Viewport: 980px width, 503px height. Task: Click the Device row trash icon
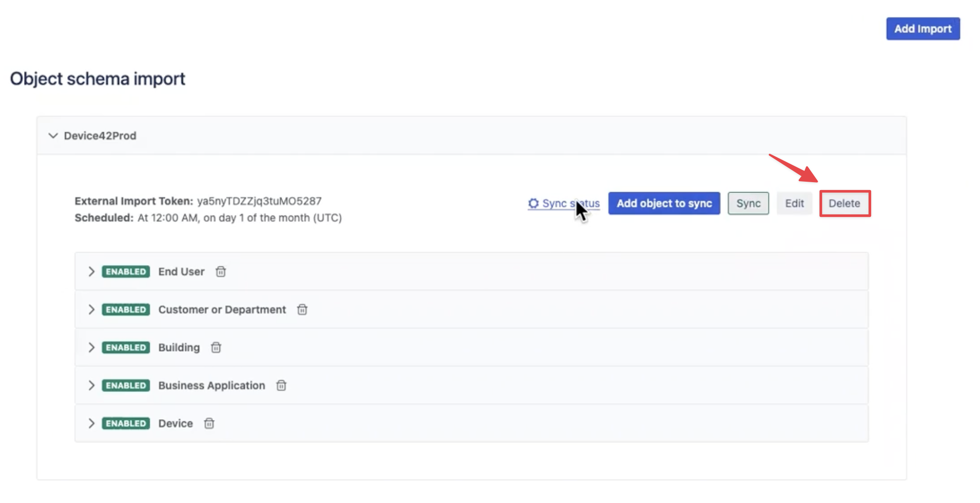[209, 424]
